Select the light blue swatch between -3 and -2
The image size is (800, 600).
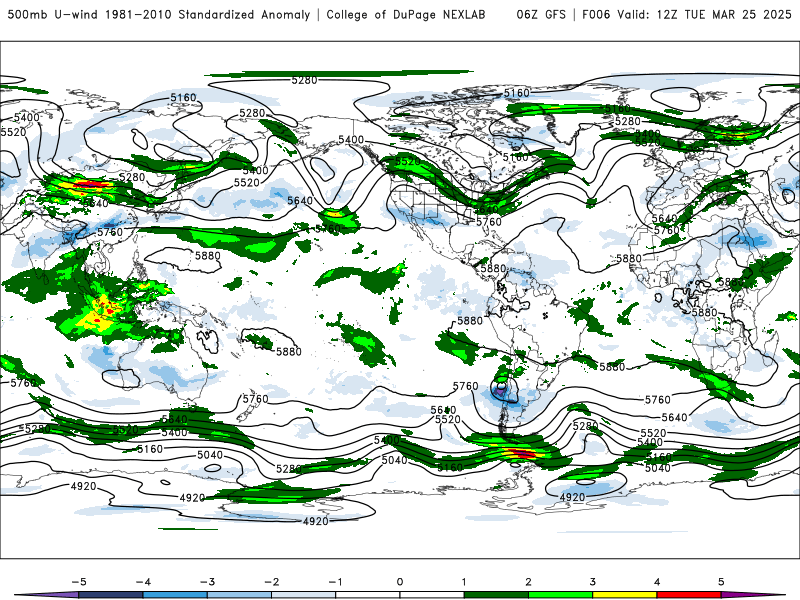point(239,595)
